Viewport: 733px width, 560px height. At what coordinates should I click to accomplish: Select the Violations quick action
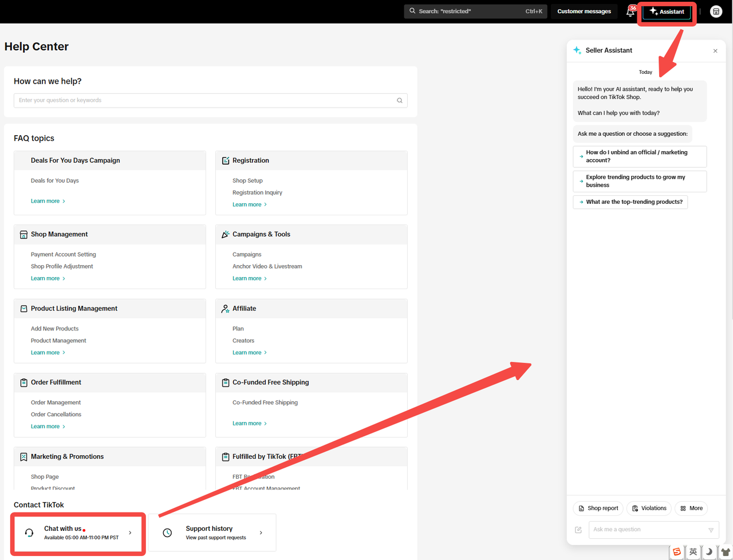[649, 508]
